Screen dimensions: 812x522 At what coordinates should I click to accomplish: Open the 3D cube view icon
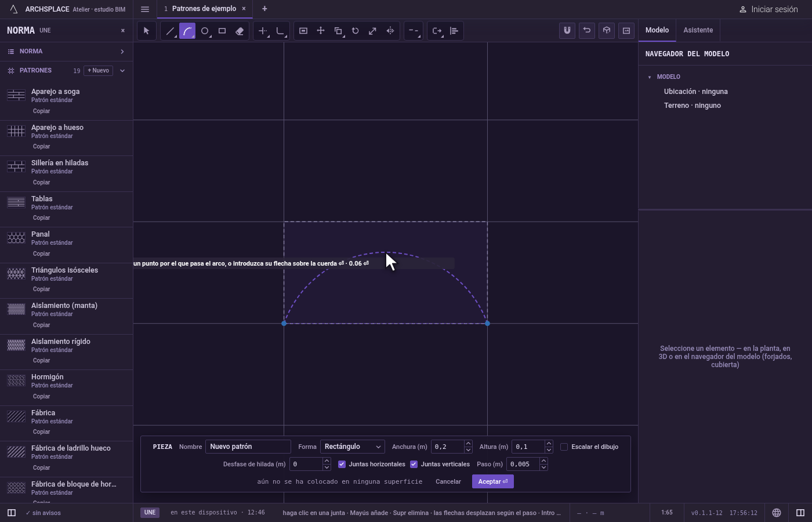click(607, 30)
